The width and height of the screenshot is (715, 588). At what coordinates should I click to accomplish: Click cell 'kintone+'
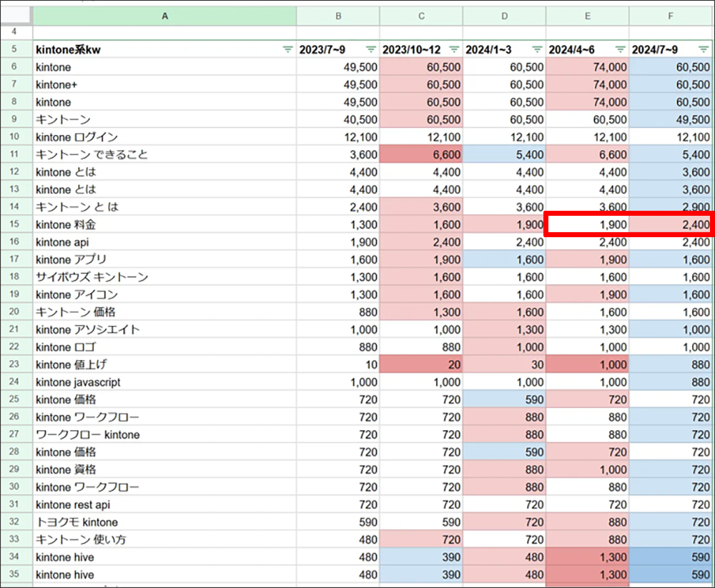tap(164, 85)
